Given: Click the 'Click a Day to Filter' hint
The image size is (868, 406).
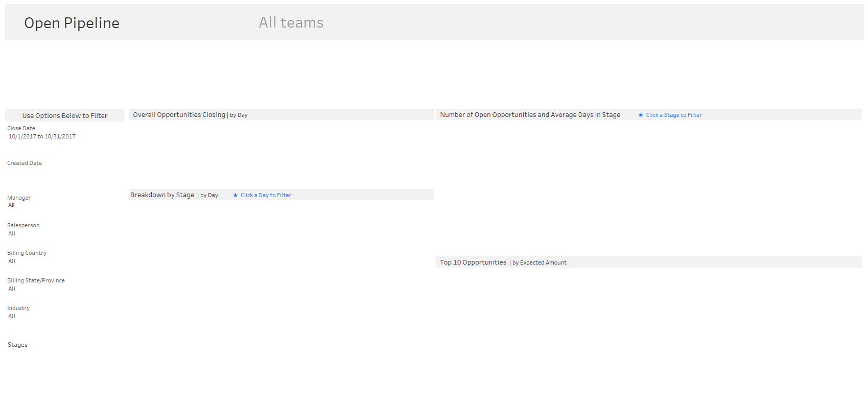Looking at the screenshot, I should point(266,195).
